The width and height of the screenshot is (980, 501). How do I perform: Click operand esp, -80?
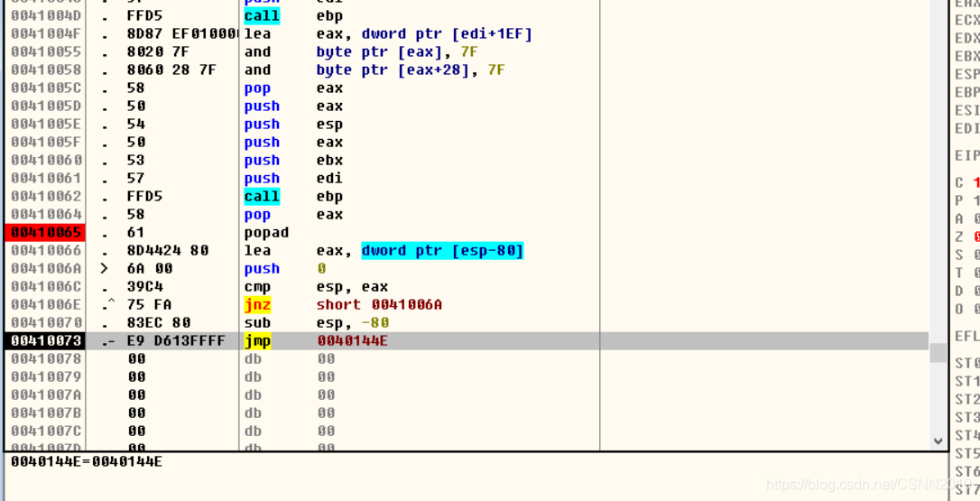click(353, 323)
